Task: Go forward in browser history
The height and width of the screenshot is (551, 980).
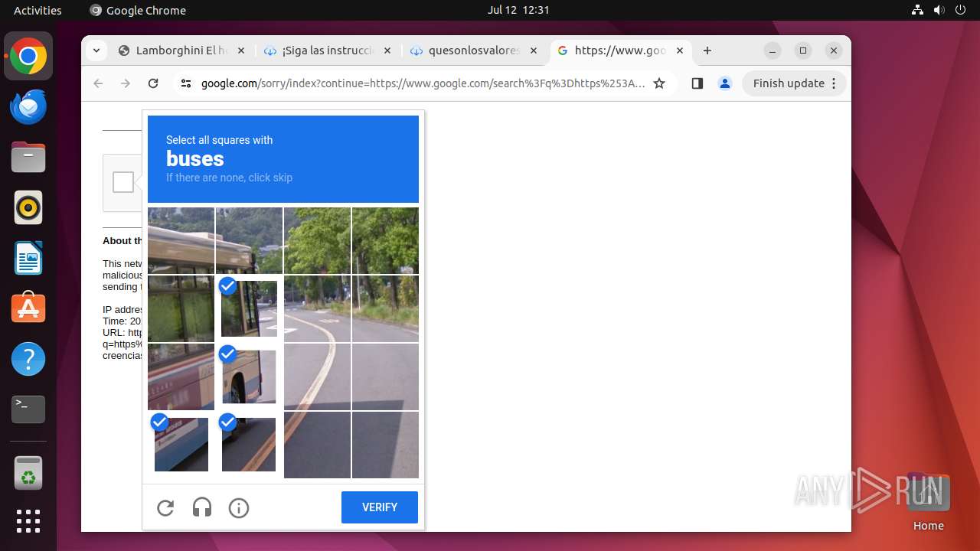Action: tap(126, 83)
